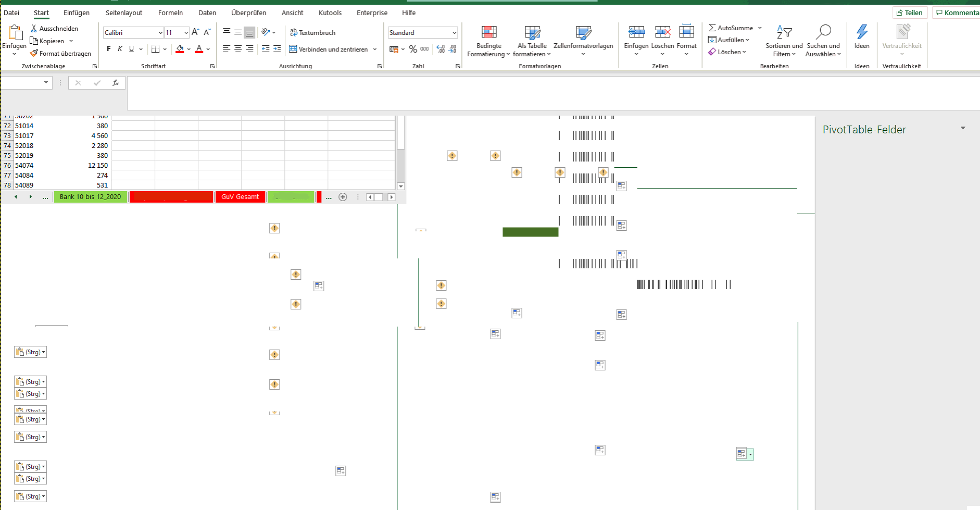Screen dimensions: 980x510
Task: Toggle top vertical alignment
Action: pyautogui.click(x=227, y=32)
